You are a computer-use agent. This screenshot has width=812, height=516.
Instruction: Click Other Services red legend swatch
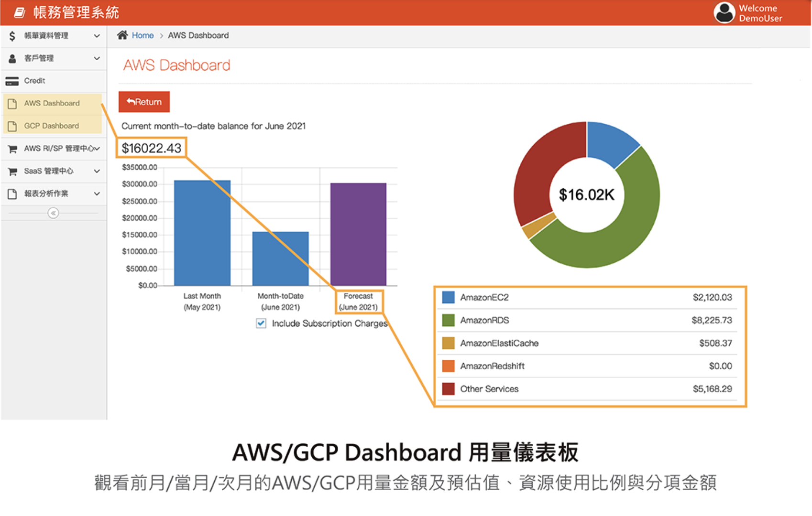(x=448, y=389)
